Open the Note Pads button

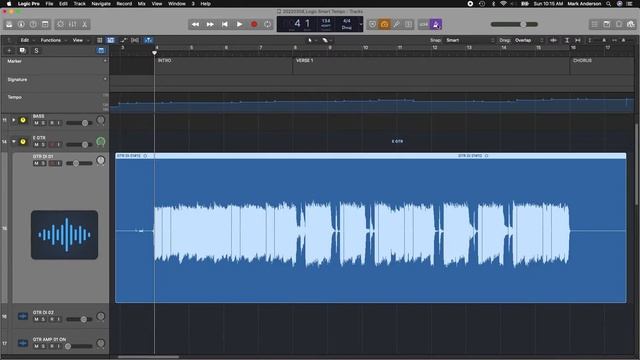(607, 24)
